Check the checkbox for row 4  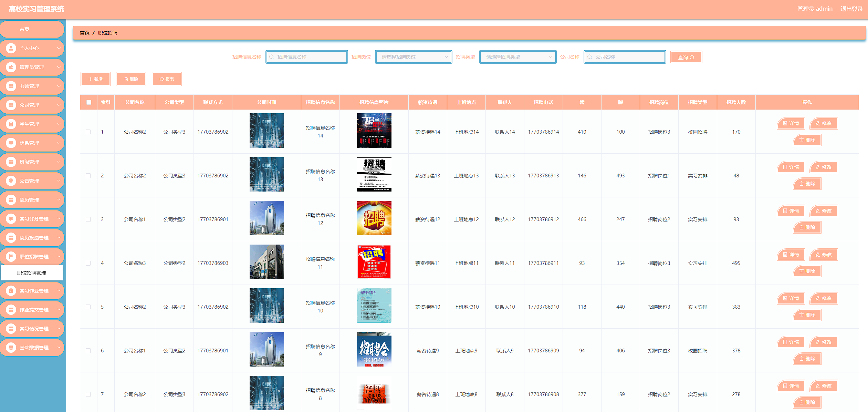click(x=88, y=263)
